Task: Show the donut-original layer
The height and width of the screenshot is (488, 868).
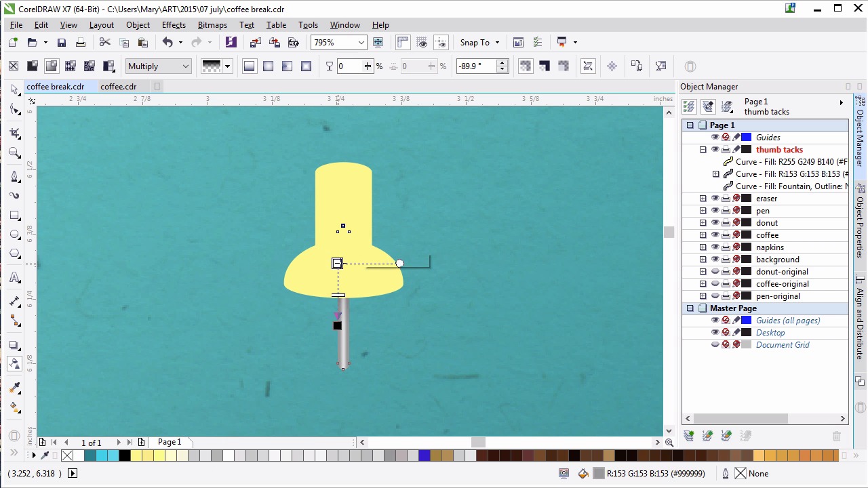Action: coord(715,272)
